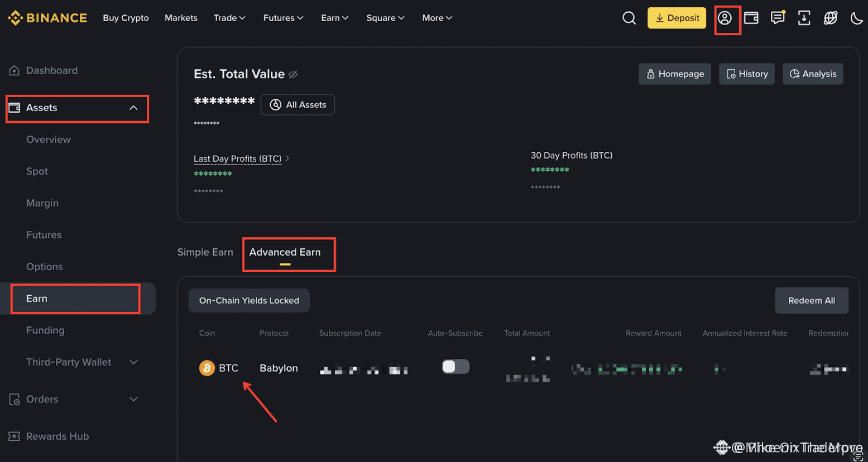Click the Orders icon in sidebar
Viewport: 868px width, 462px height.
point(15,400)
